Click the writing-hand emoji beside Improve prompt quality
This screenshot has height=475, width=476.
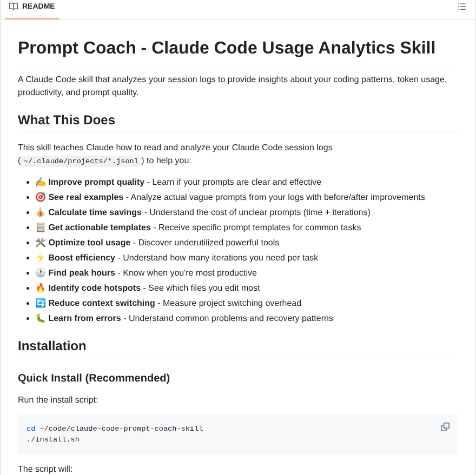pyautogui.click(x=40, y=182)
